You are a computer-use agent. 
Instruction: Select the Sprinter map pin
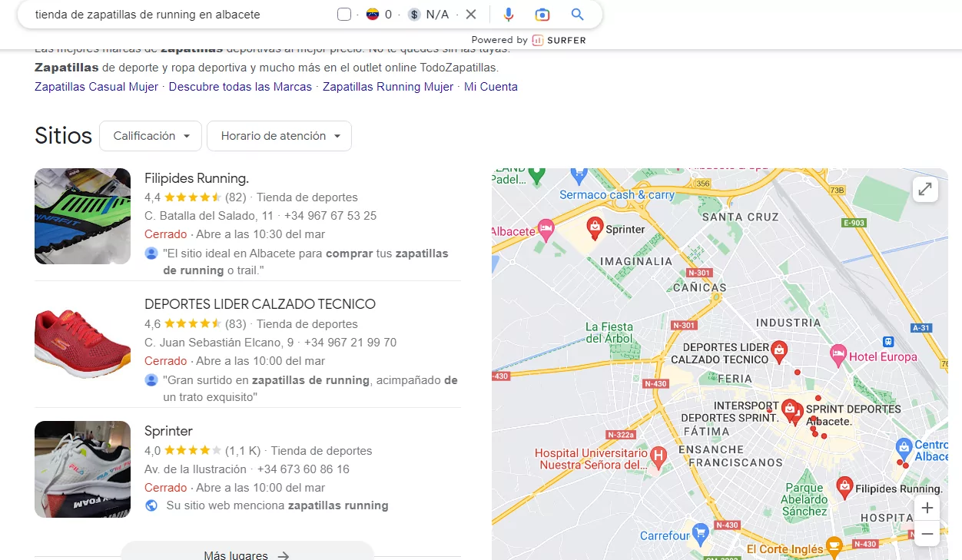click(595, 227)
